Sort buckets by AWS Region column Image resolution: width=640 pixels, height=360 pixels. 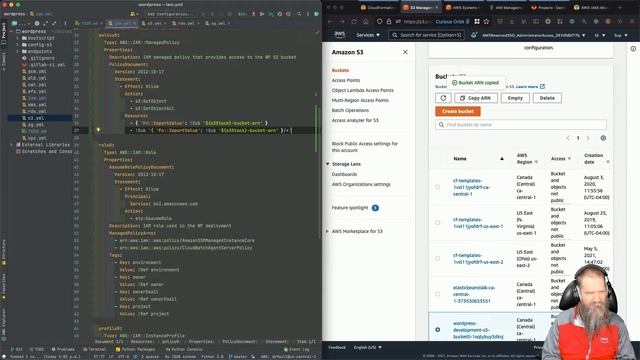527,158
